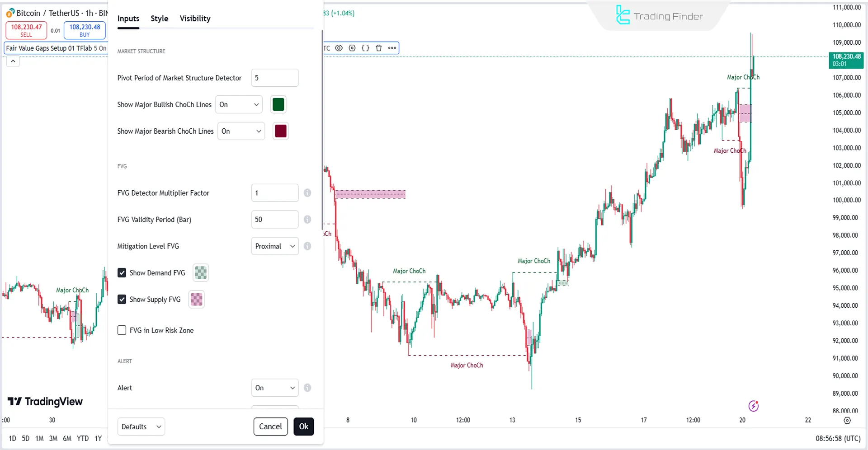Expand the Defaults dropdown

click(x=141, y=427)
